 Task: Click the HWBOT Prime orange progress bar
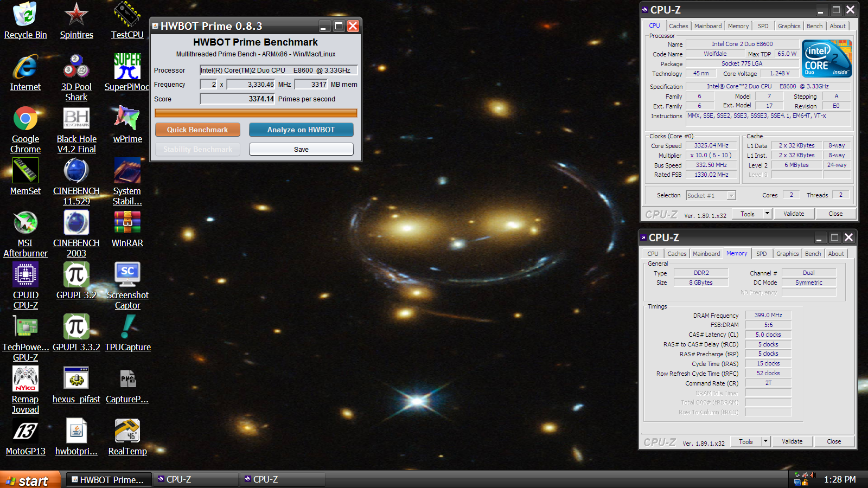[x=256, y=113]
